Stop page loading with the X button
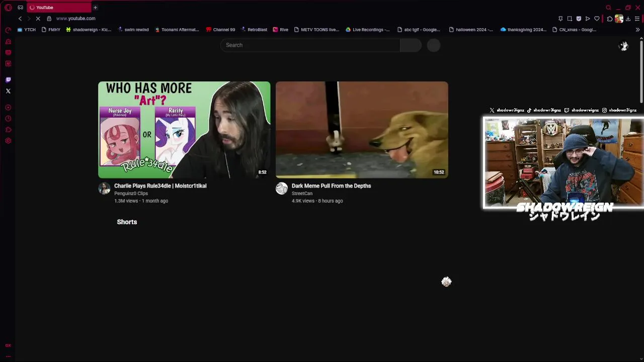This screenshot has width=644, height=362. pos(38,19)
